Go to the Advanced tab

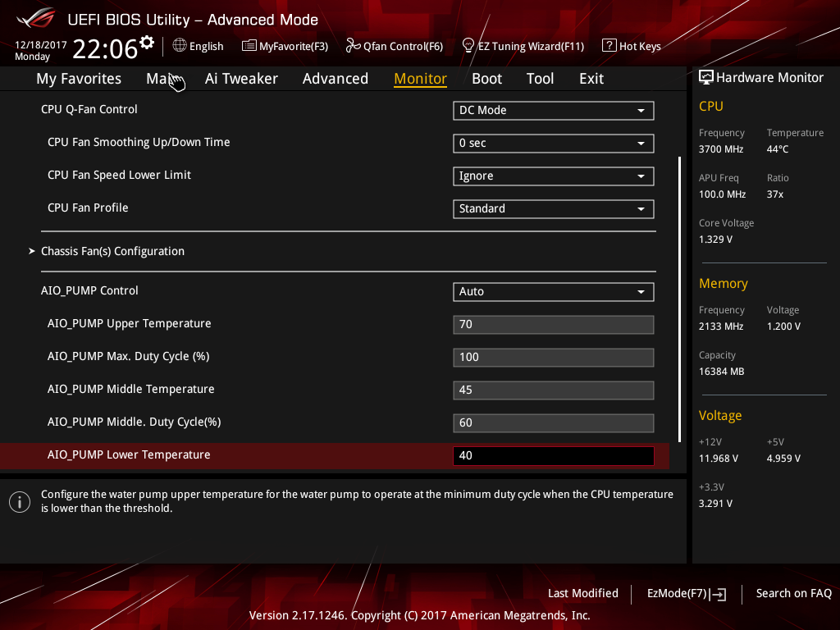point(336,79)
